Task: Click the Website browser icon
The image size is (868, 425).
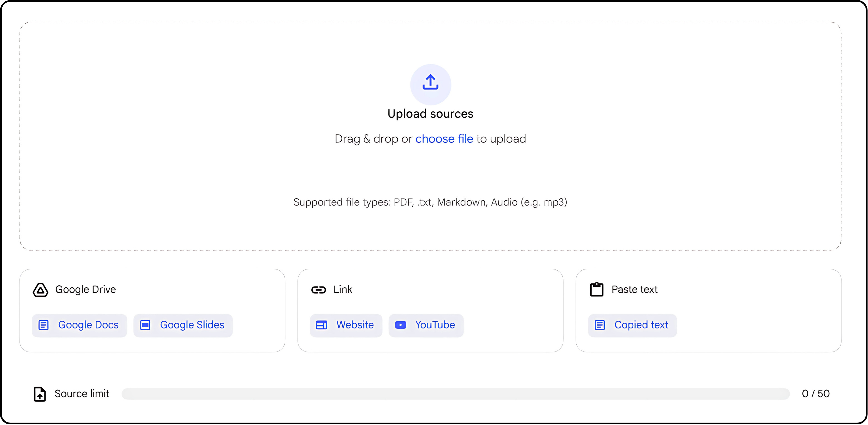Action: (321, 325)
